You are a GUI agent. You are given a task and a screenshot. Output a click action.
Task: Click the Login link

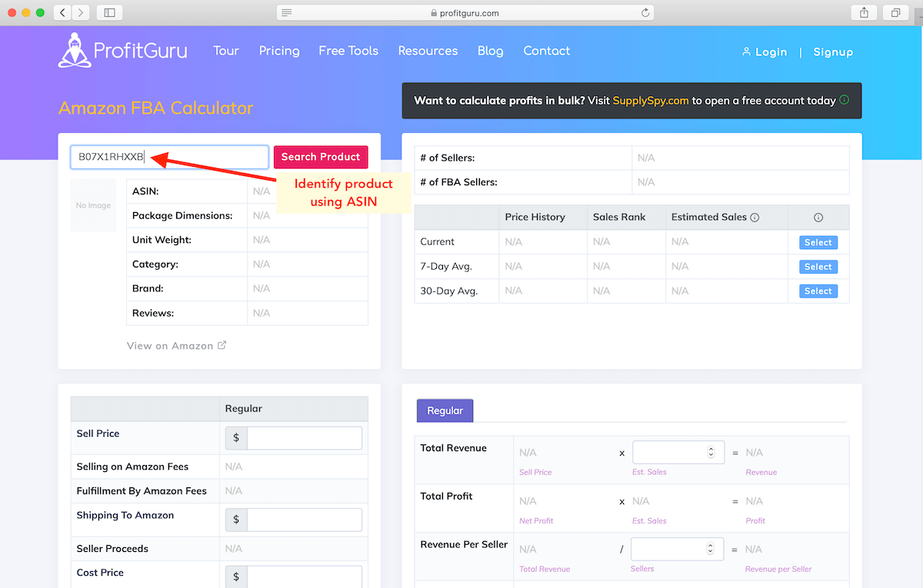[x=771, y=52]
